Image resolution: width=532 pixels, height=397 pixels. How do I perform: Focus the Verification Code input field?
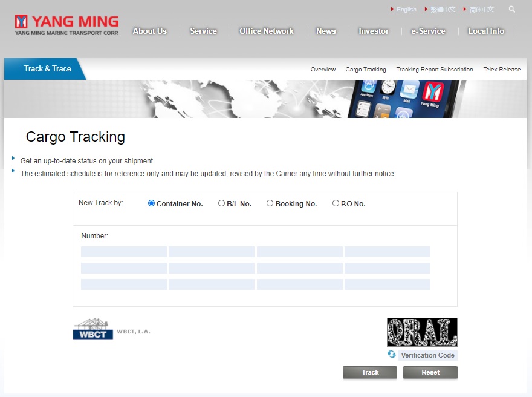(427, 355)
